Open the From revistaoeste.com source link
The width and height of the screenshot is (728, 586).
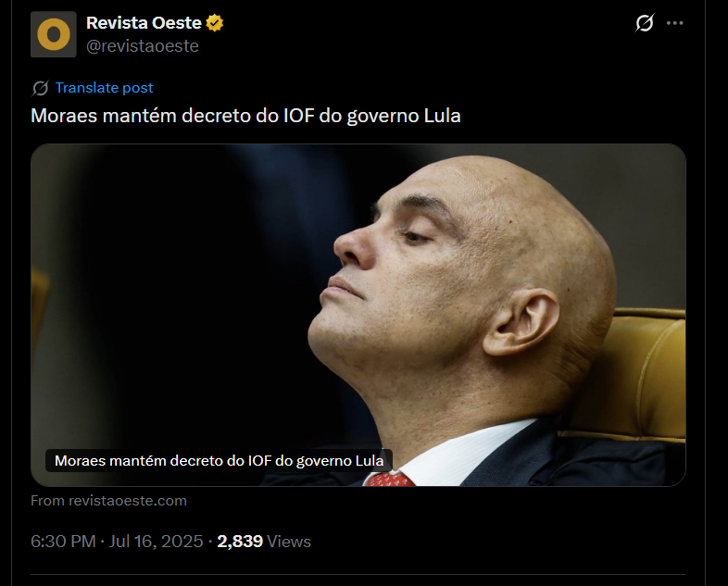coord(108,501)
